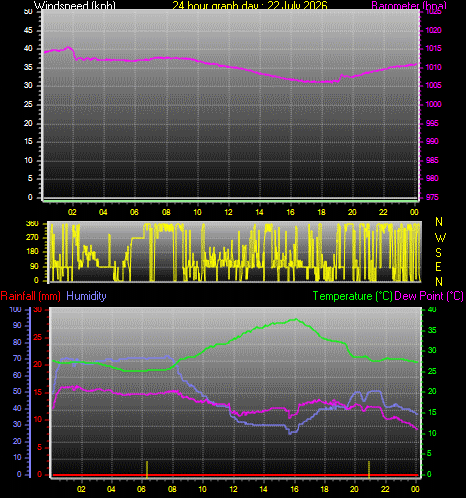
Task: Click the 1015 barometer axis value
Action: 433,49
